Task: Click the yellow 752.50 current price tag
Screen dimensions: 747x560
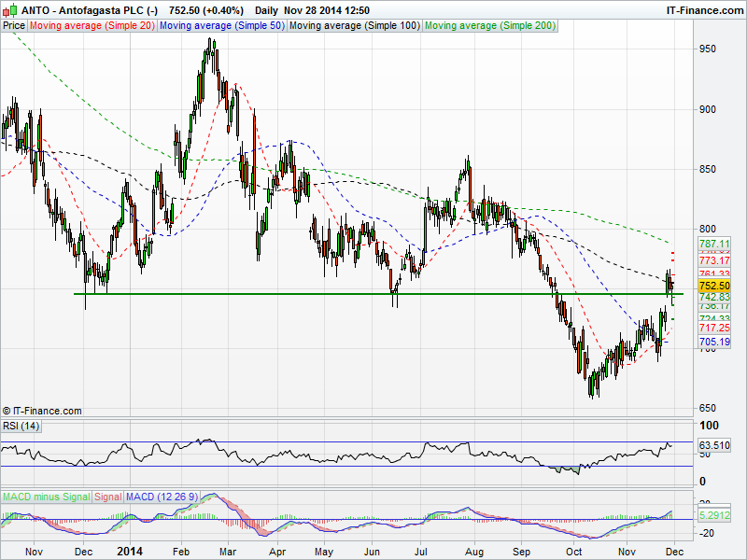Action: click(x=713, y=286)
